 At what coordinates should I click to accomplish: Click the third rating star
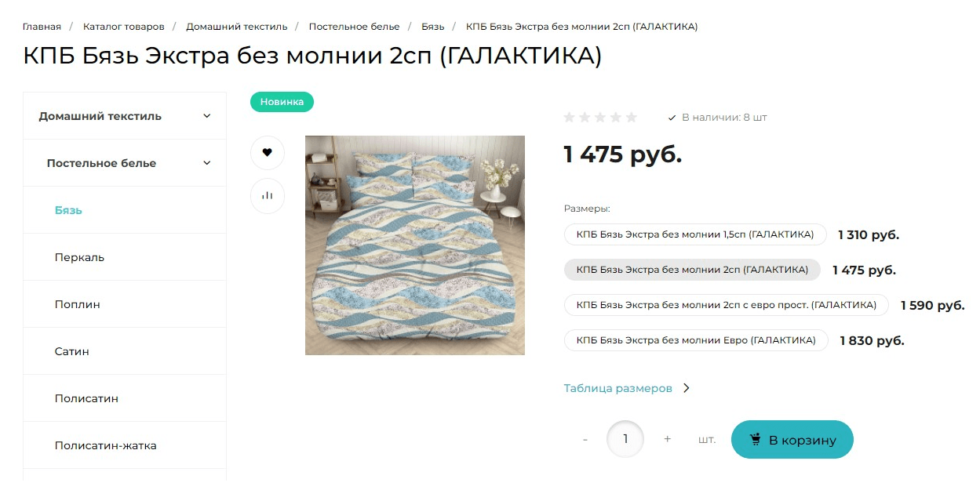pos(600,118)
